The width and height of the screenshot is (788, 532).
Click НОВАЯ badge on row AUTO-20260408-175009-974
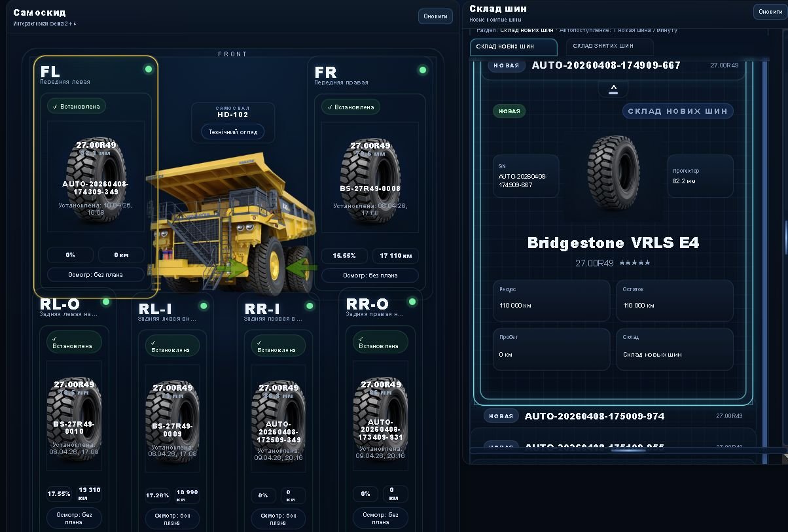(501, 416)
